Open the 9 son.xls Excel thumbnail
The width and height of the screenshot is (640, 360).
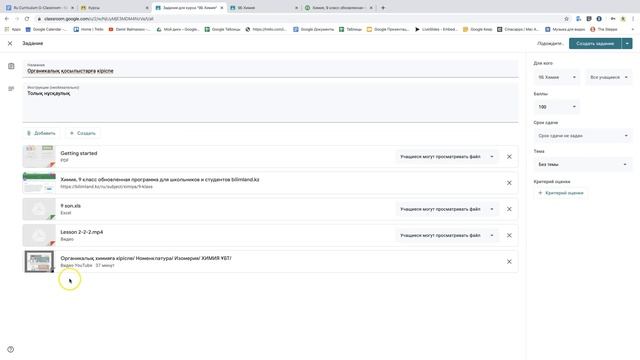tap(39, 209)
